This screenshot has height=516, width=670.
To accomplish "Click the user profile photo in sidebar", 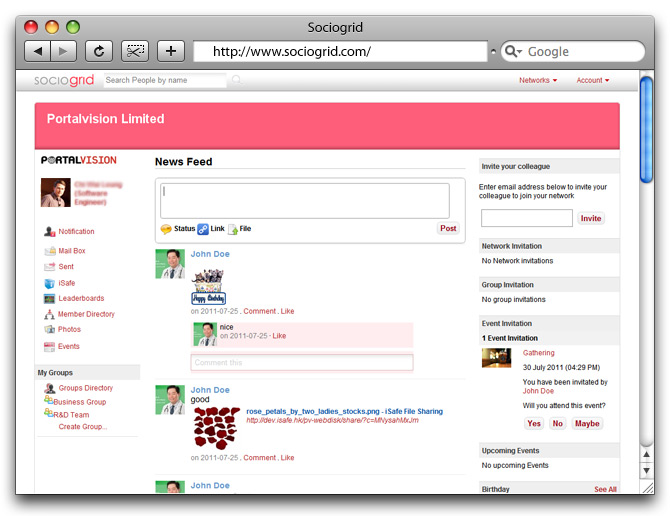I will click(56, 193).
